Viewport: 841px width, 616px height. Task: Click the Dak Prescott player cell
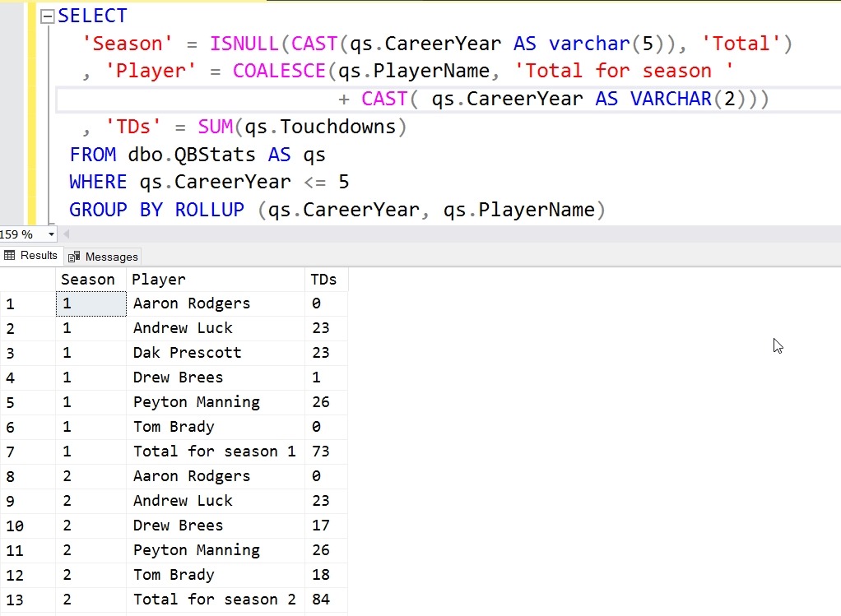click(x=187, y=353)
